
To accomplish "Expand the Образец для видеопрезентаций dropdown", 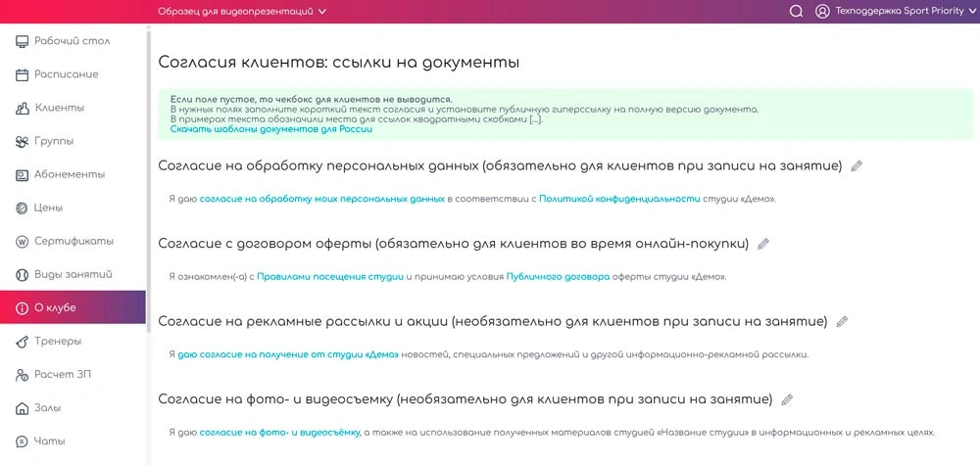I will 242,11.
